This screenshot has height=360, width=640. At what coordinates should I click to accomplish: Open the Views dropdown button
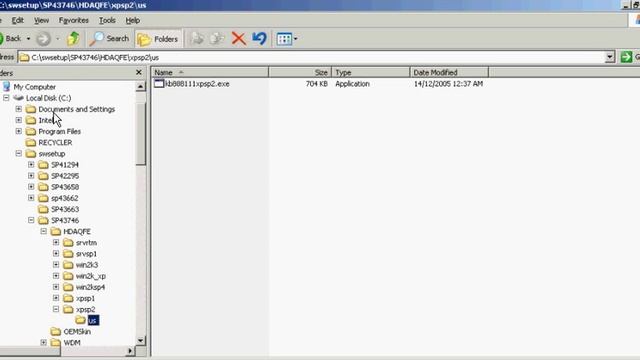(x=287, y=39)
